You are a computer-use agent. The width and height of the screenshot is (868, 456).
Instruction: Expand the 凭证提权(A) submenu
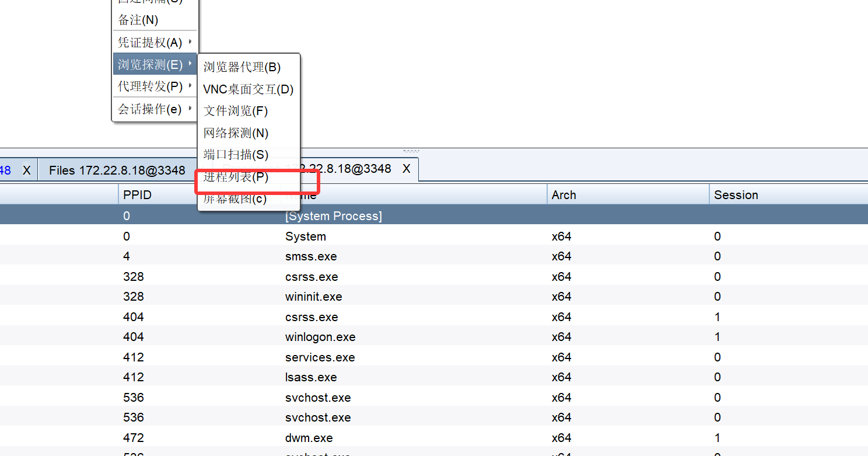pyautogui.click(x=154, y=43)
